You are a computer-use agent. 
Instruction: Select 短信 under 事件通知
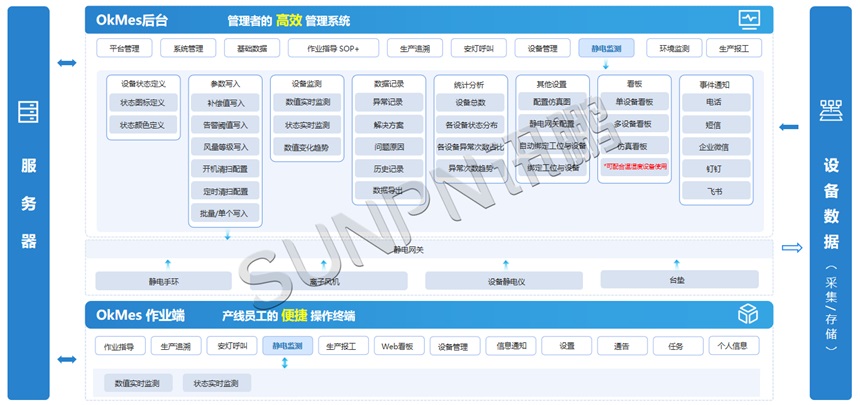click(x=716, y=125)
